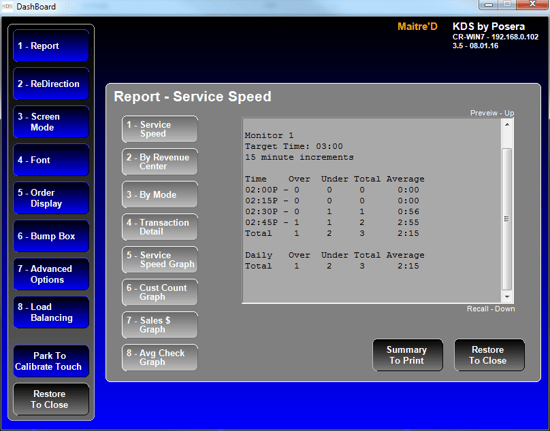This screenshot has width=550, height=431.
Task: Click the Target Time: 03:00 line
Action: tap(294, 146)
